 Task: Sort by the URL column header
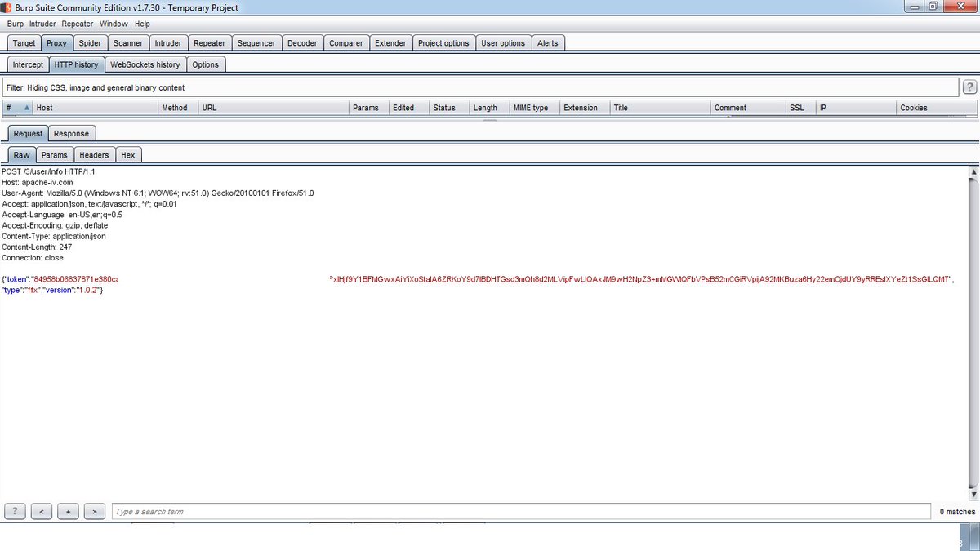(273, 108)
